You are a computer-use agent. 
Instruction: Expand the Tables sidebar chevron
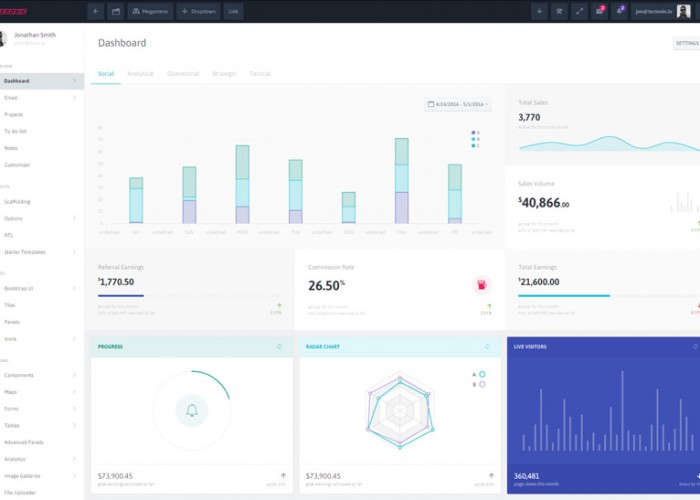coord(74,425)
